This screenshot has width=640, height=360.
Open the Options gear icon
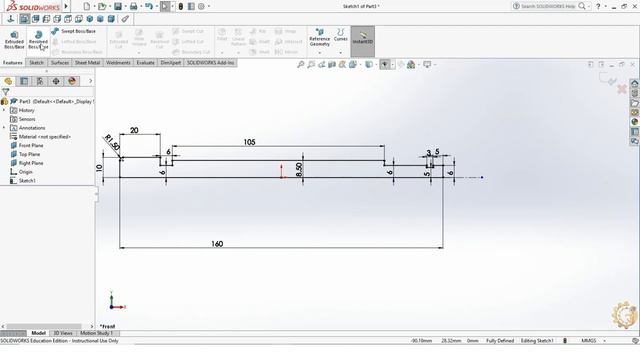click(x=201, y=6)
